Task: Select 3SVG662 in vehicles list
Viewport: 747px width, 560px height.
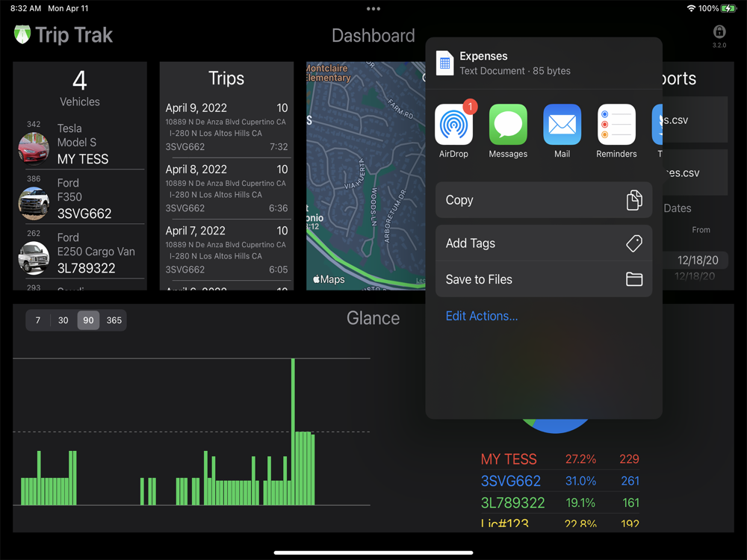Action: [x=84, y=214]
